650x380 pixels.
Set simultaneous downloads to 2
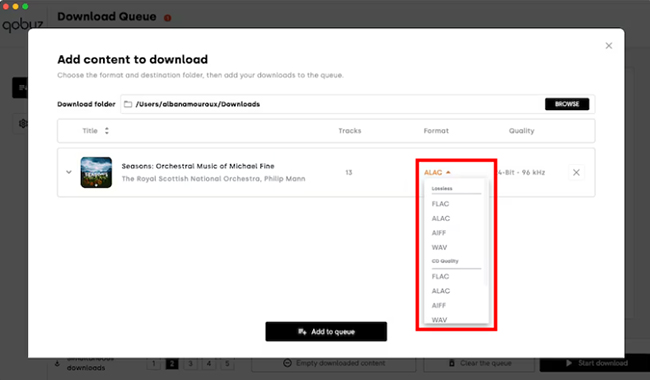coord(172,363)
